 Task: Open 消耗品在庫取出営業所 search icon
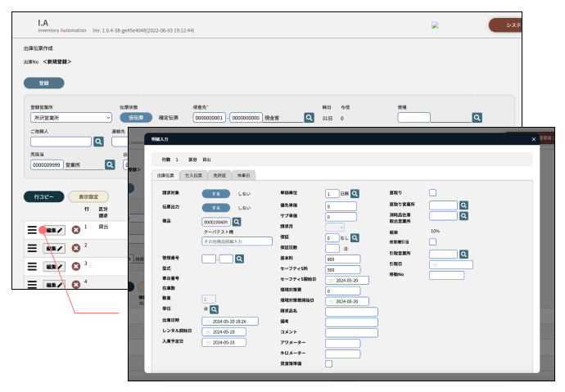[x=463, y=216]
